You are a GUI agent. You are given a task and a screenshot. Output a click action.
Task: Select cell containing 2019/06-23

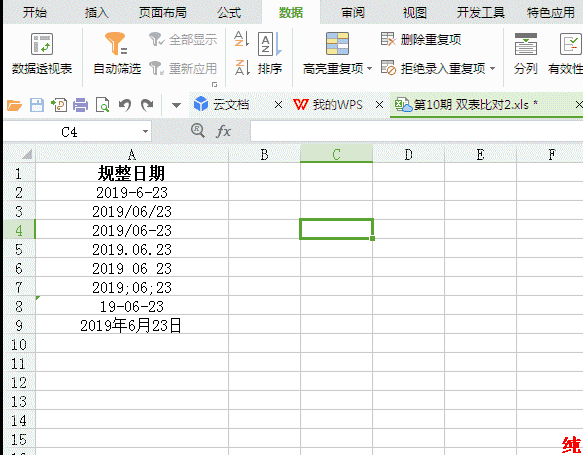click(132, 230)
